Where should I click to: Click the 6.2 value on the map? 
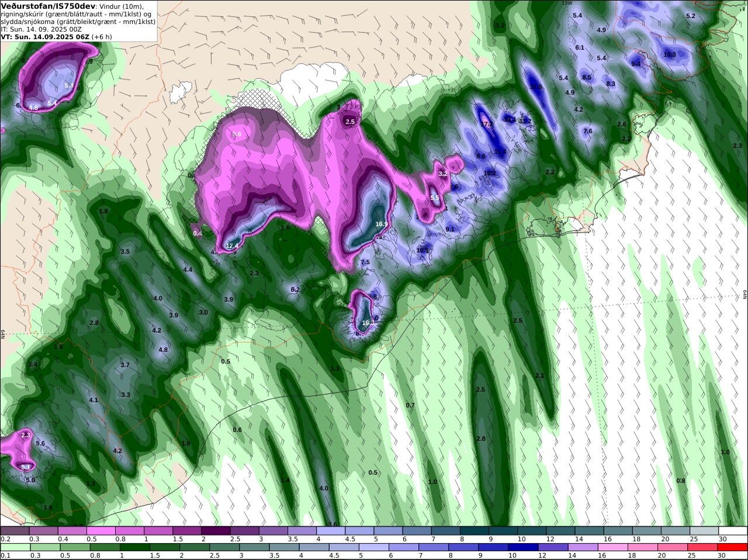point(295,289)
